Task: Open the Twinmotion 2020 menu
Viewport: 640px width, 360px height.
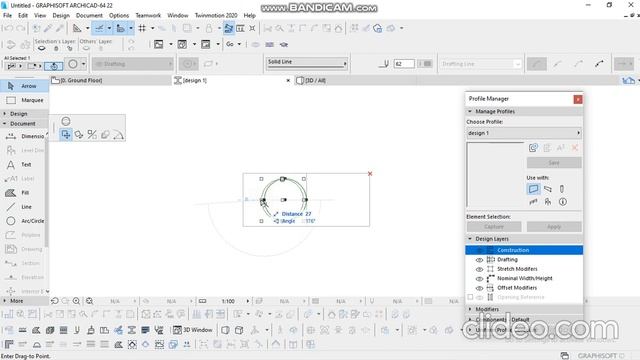Action: click(216, 16)
